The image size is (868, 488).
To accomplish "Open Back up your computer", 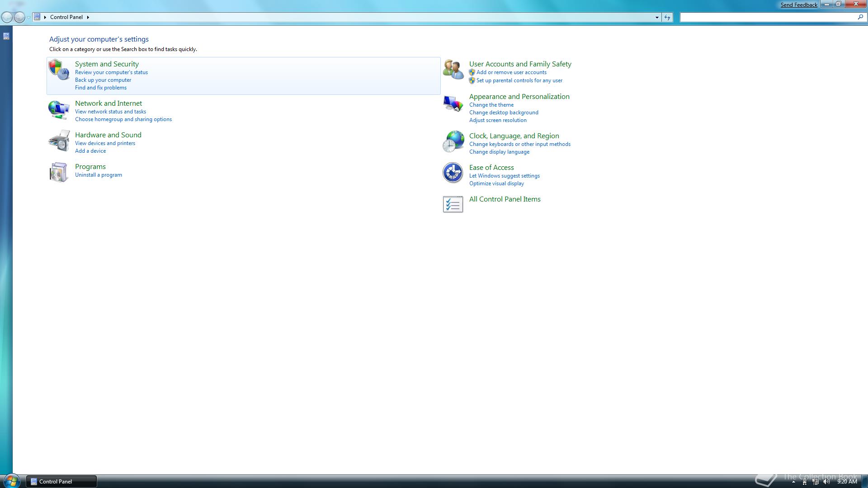I will (103, 80).
